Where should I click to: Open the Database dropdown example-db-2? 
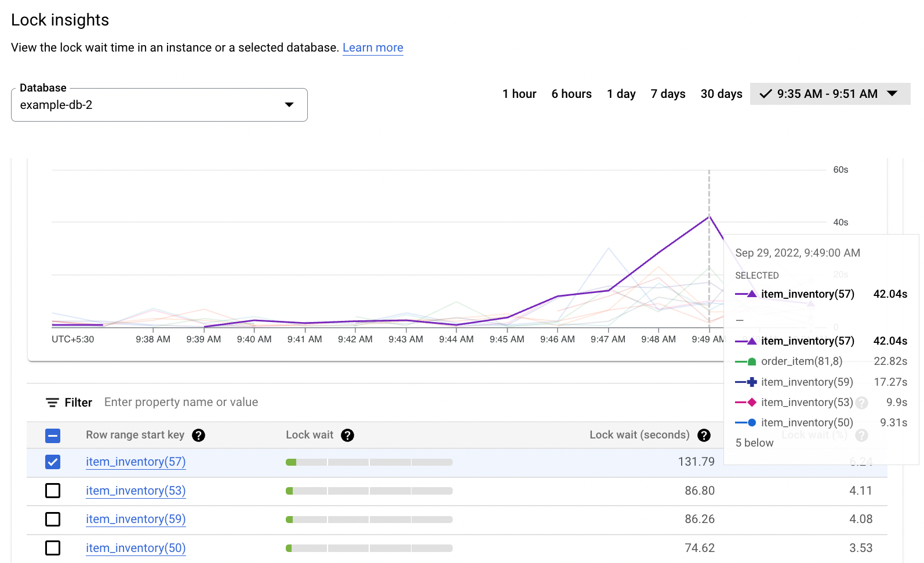pyautogui.click(x=159, y=105)
